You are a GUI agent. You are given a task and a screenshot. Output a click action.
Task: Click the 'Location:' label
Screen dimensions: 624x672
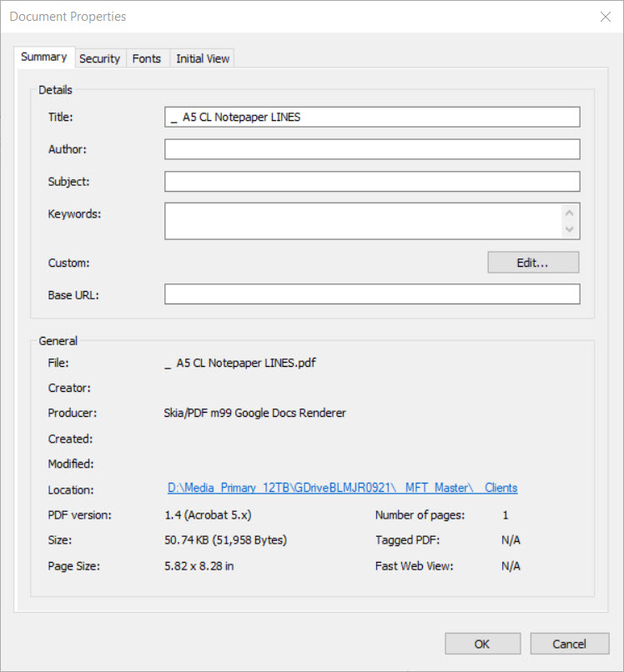coord(71,490)
